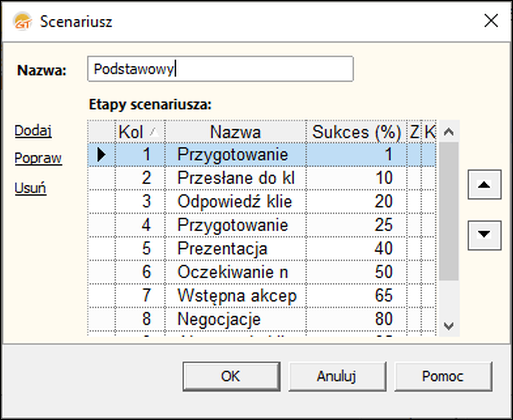Open help with Pomoc button
Screen dimensions: 513x420
tap(443, 377)
